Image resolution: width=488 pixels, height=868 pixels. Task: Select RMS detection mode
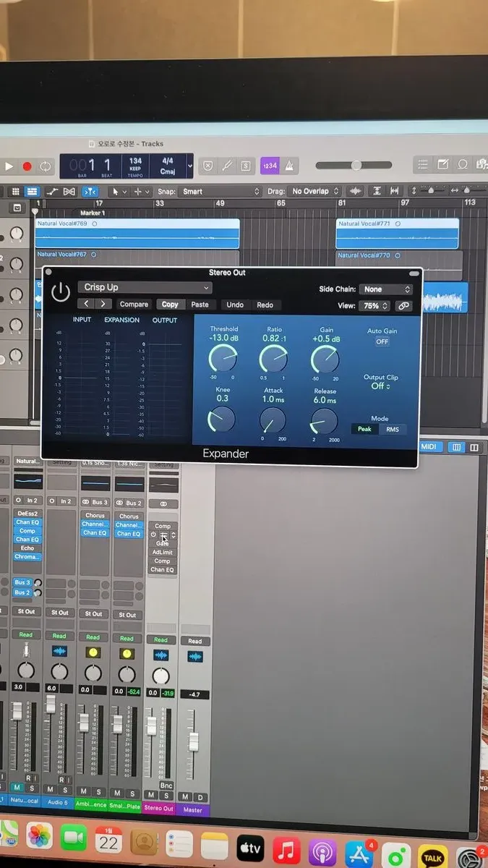(392, 429)
